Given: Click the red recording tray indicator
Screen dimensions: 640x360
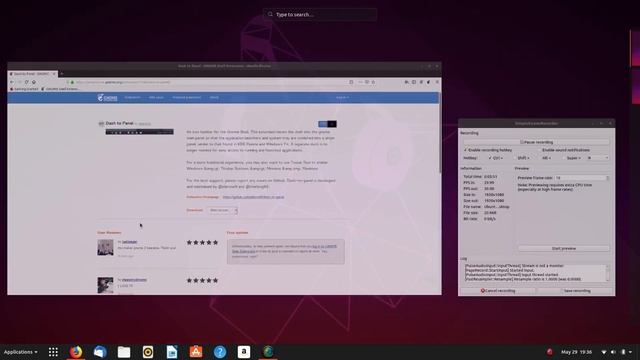Looking at the screenshot, I should (550, 352).
